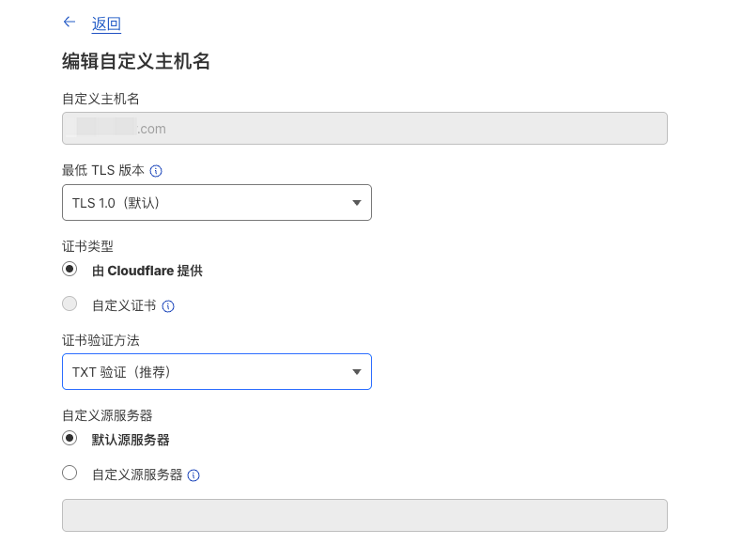Open the TLS 1.0（默认）dropdown

coord(217,203)
